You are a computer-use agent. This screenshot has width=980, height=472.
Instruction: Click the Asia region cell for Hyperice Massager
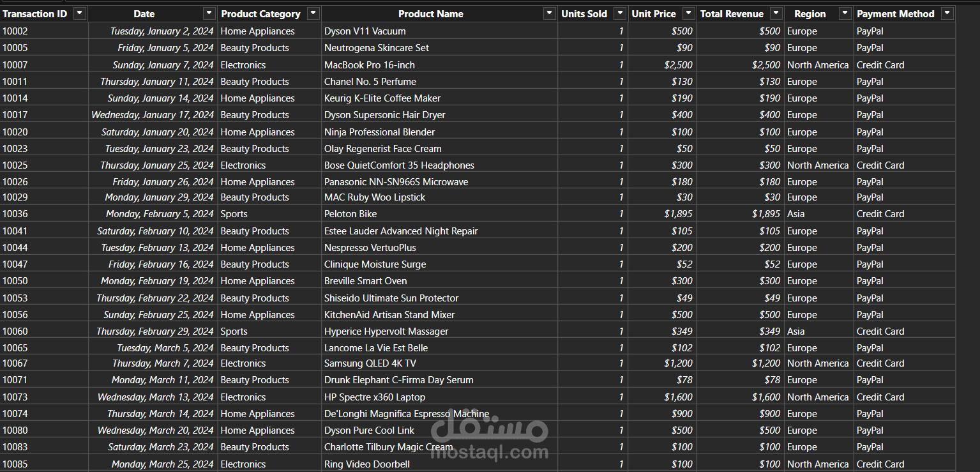[x=819, y=331]
